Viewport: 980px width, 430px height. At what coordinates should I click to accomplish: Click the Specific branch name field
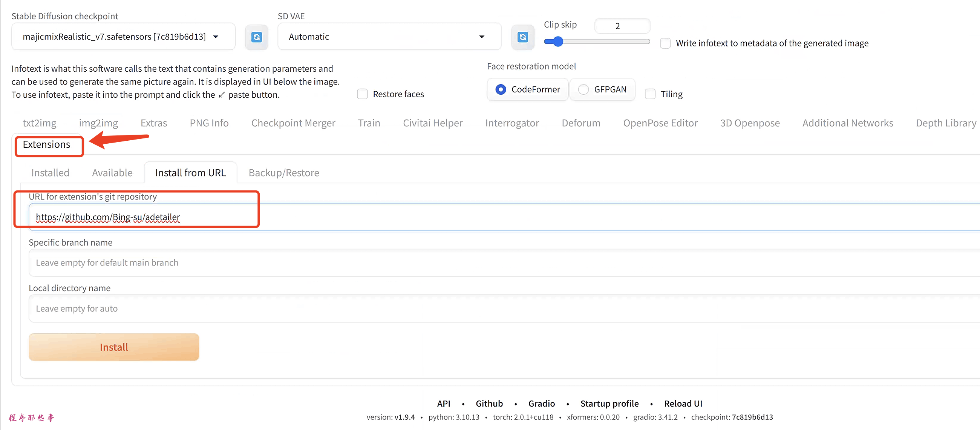click(x=495, y=263)
